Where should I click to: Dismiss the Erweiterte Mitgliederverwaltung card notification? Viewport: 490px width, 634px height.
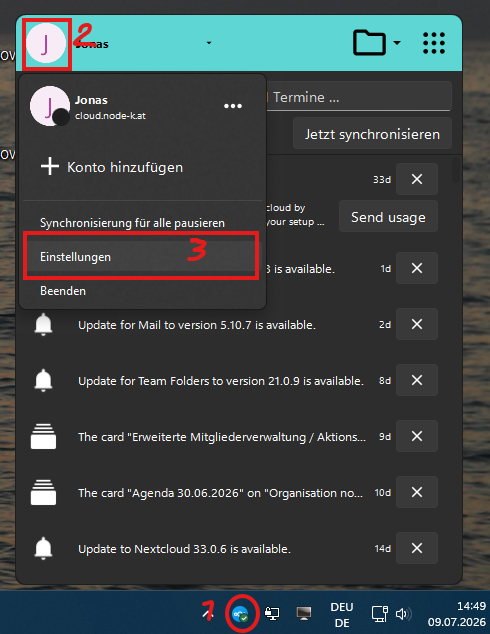click(417, 436)
